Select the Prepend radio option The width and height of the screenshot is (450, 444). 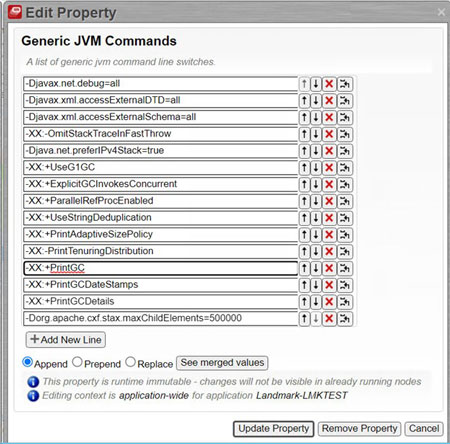(x=77, y=362)
